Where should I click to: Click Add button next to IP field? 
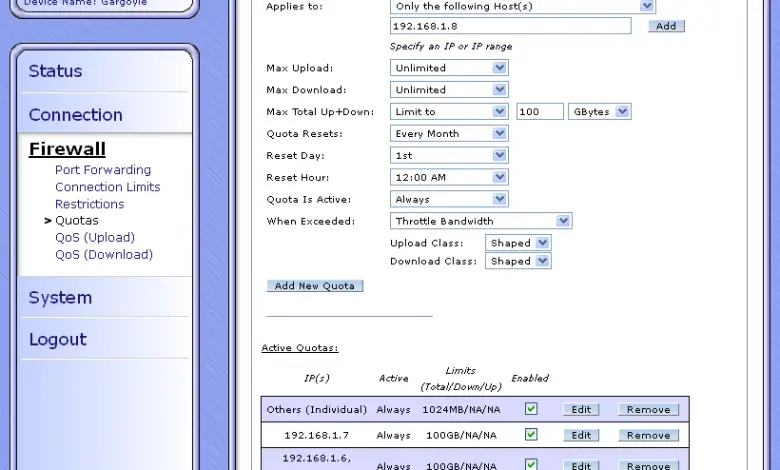[666, 26]
